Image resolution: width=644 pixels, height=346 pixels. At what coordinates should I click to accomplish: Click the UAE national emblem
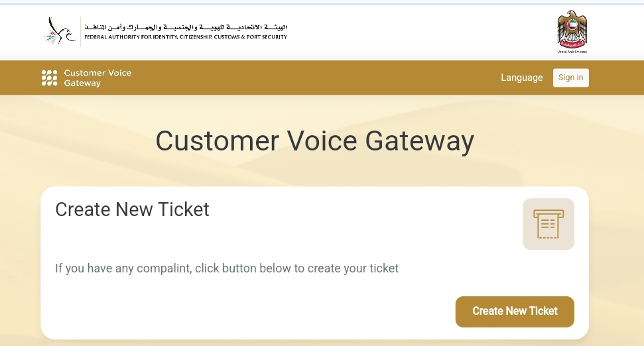(572, 29)
